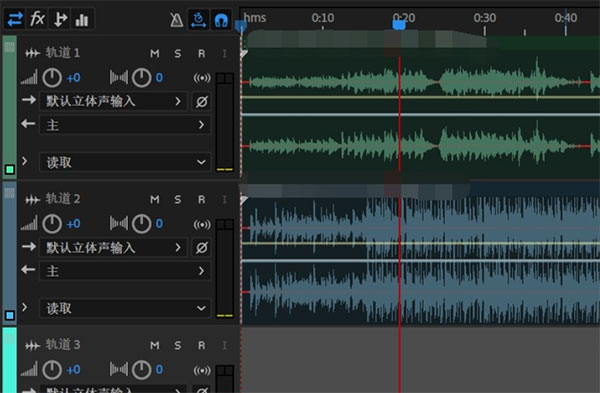Open 主 output selector on track 1

[x=125, y=125]
